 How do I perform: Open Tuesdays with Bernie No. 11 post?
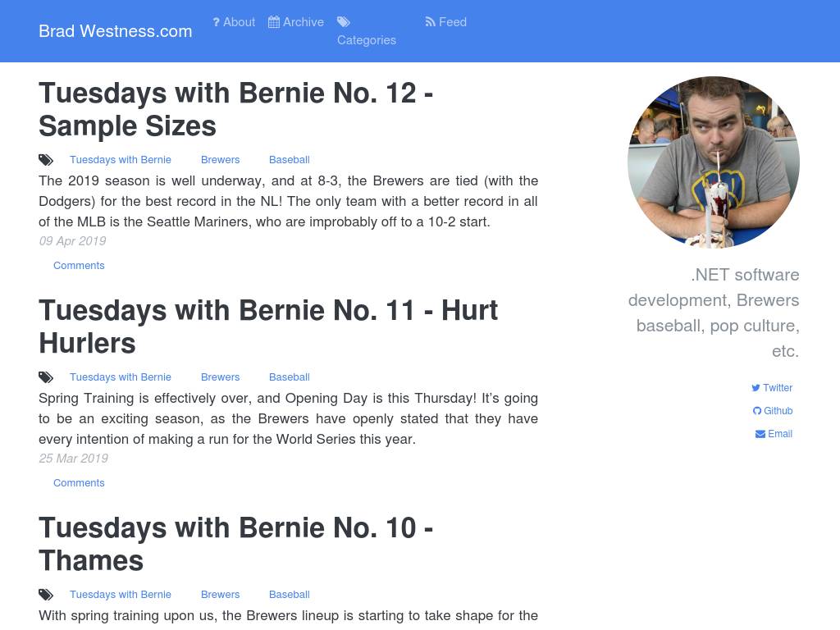[267, 326]
